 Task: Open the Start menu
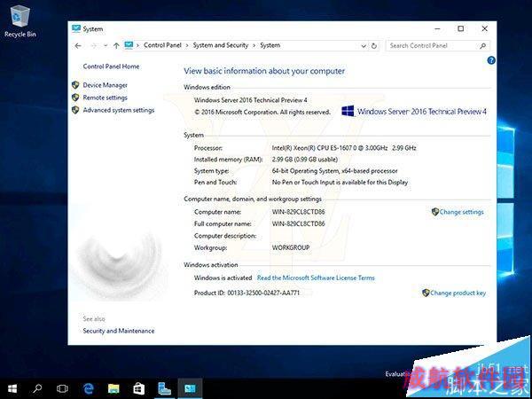(12, 388)
